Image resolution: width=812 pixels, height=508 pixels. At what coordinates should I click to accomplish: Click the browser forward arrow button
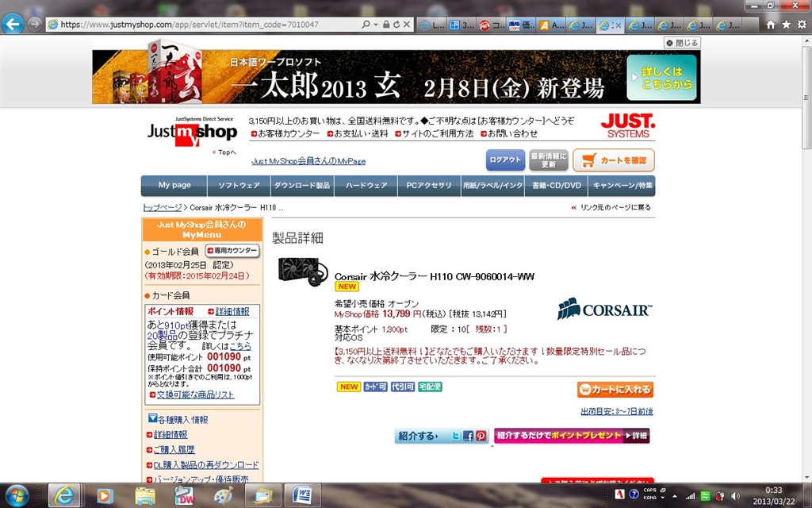[x=34, y=24]
